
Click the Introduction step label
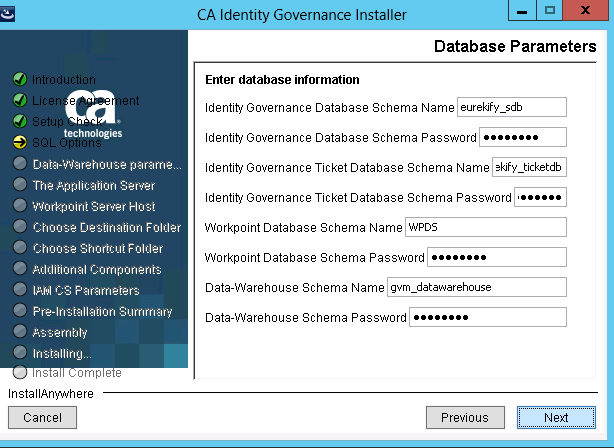[64, 79]
